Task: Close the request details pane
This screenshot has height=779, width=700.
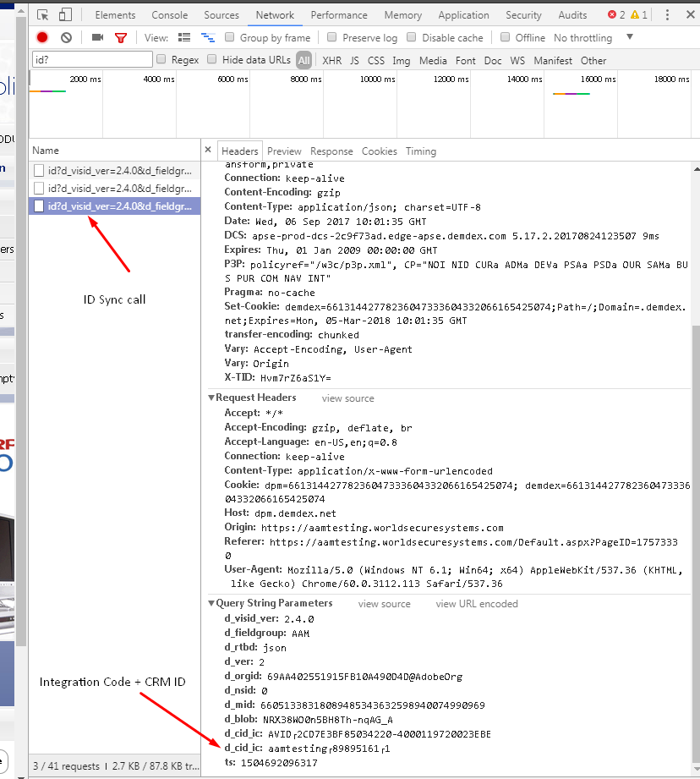Action: (x=208, y=150)
